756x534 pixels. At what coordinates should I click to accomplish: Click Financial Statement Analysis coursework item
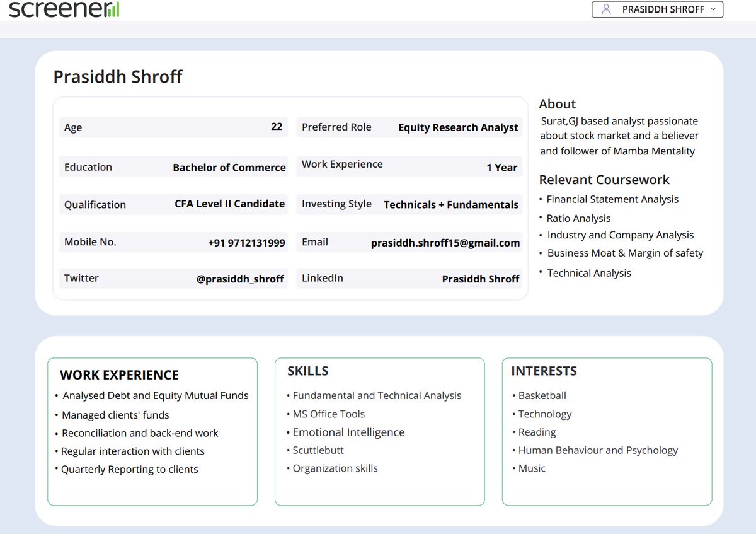coord(612,199)
